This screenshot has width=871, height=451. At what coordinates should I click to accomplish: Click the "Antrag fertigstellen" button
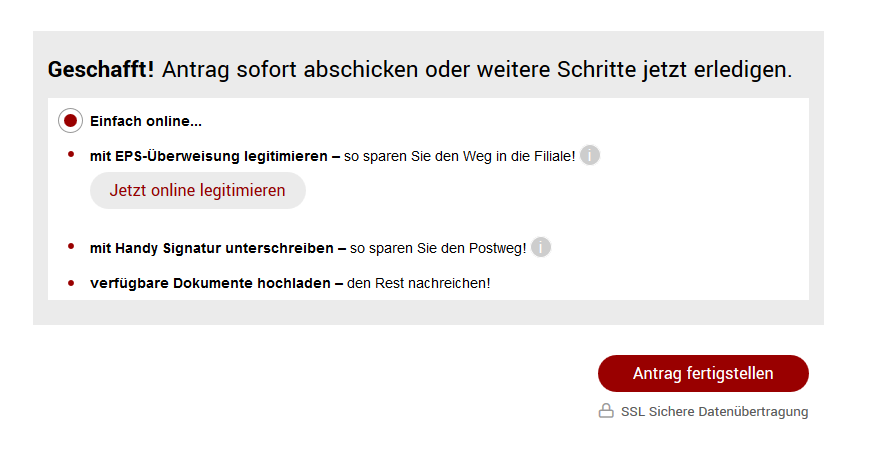(703, 373)
